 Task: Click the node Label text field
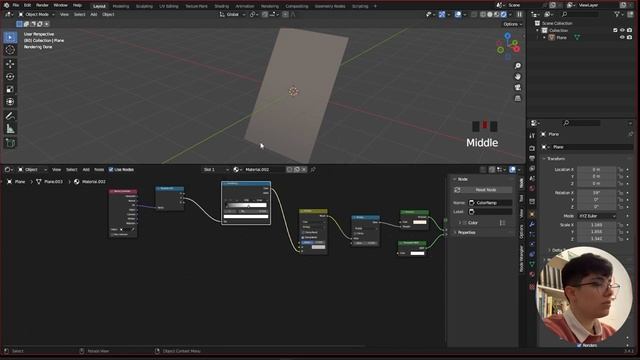(x=490, y=212)
